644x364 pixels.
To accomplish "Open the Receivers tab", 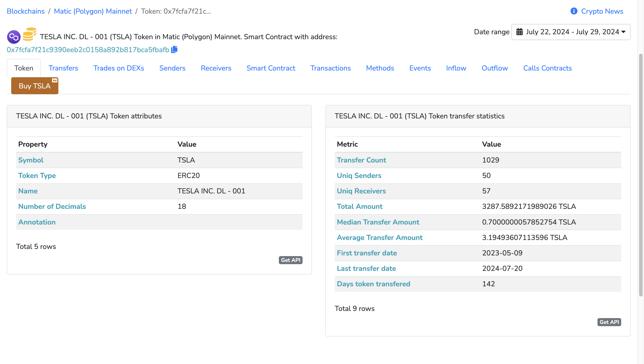I will (216, 68).
